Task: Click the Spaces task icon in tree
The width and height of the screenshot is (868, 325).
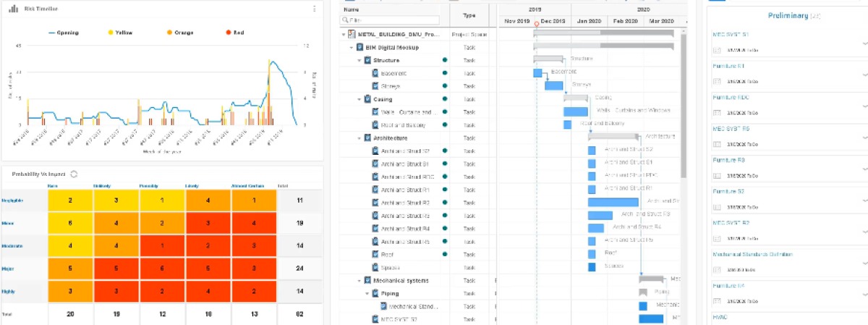Action: click(375, 267)
